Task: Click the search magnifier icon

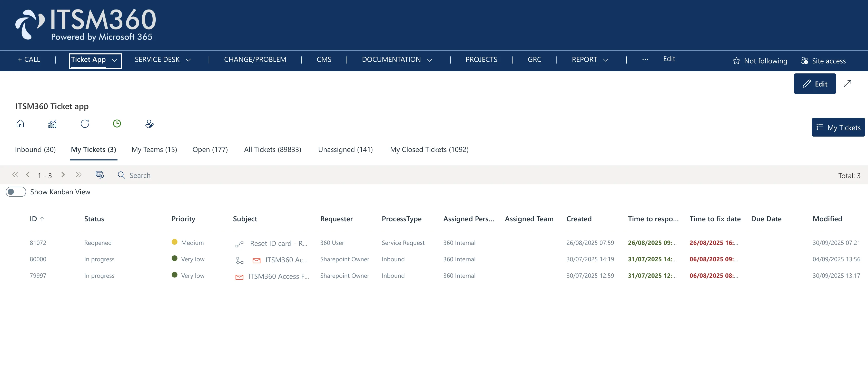Action: [121, 175]
